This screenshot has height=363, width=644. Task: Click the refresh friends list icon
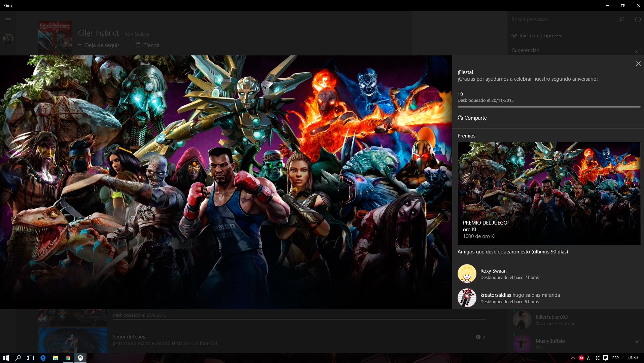[638, 19]
